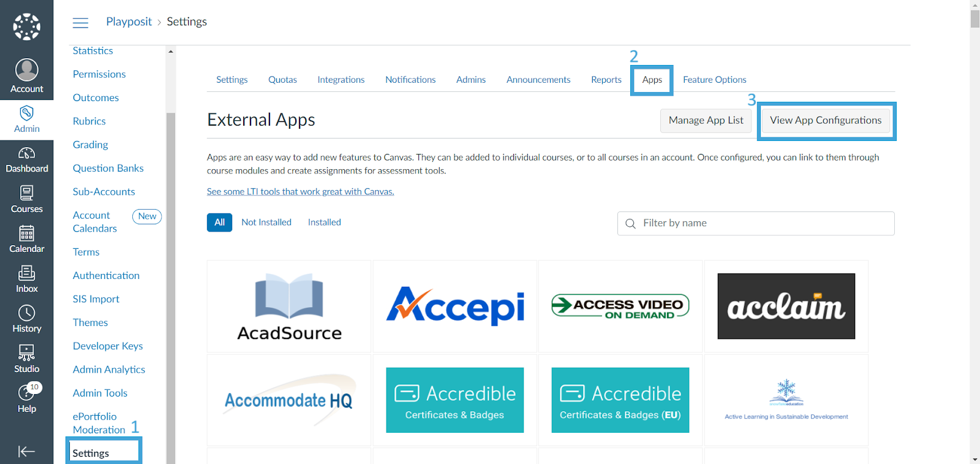Click the Playposit breadcrumb link
The image size is (980, 464).
(129, 22)
